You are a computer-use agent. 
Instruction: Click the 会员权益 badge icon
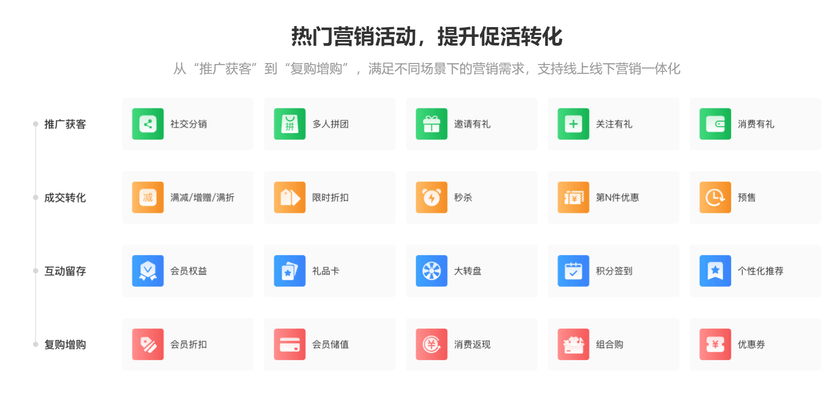coord(148,271)
